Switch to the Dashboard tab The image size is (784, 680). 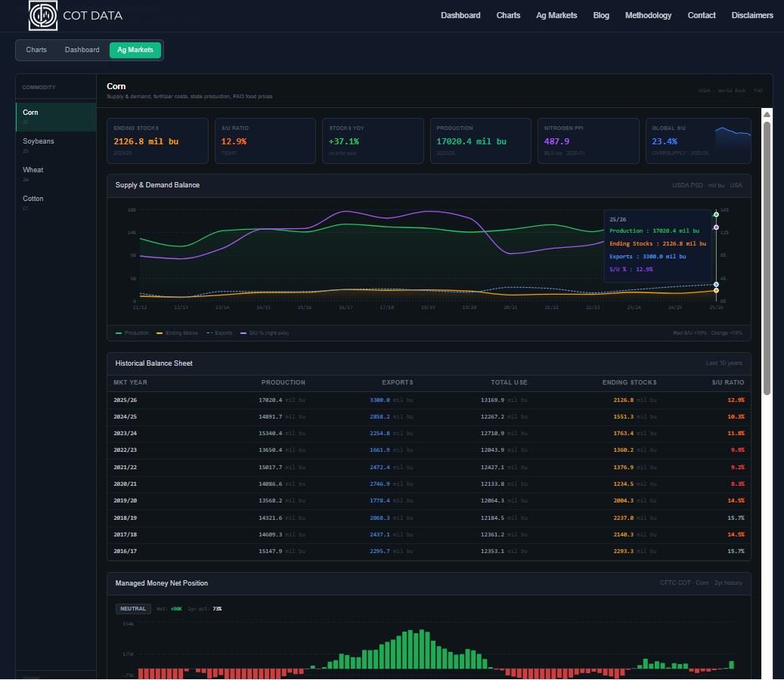click(82, 50)
